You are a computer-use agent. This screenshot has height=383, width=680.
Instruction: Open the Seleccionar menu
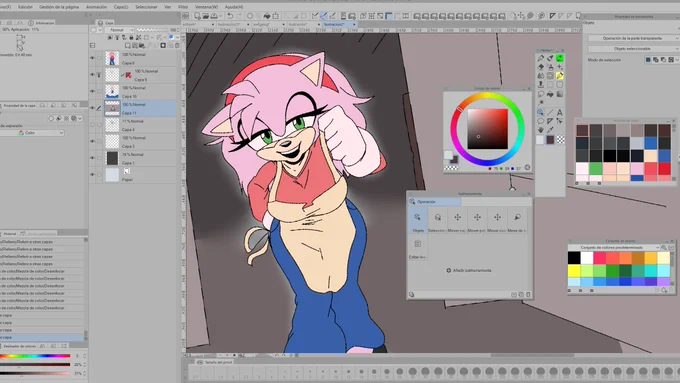(x=146, y=7)
